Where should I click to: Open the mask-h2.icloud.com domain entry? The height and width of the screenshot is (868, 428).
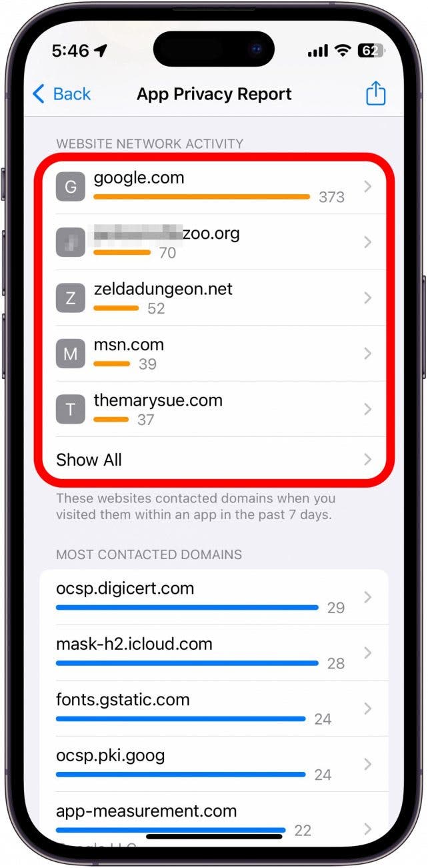click(x=213, y=653)
